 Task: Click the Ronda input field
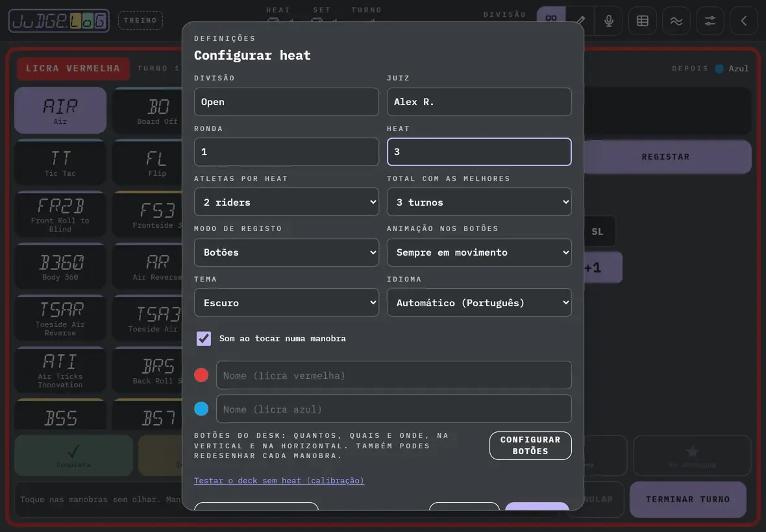[286, 152]
